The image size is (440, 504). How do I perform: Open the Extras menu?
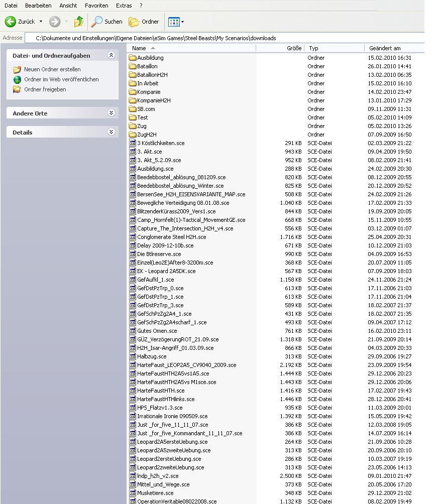[124, 6]
